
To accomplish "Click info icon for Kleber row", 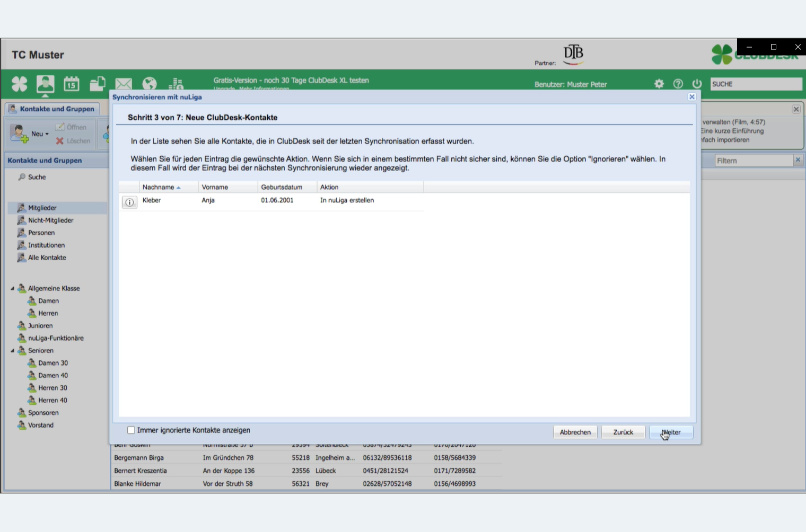I will click(x=129, y=202).
